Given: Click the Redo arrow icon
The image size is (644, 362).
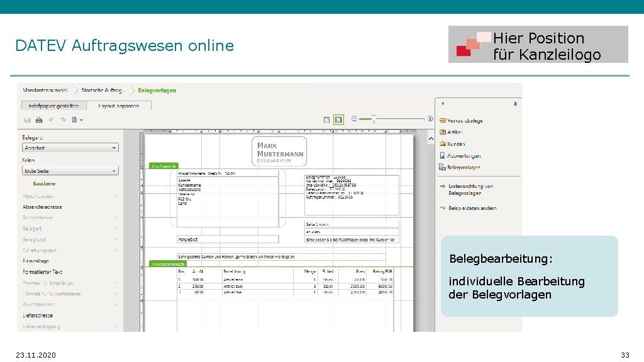Looking at the screenshot, I should tap(62, 119).
